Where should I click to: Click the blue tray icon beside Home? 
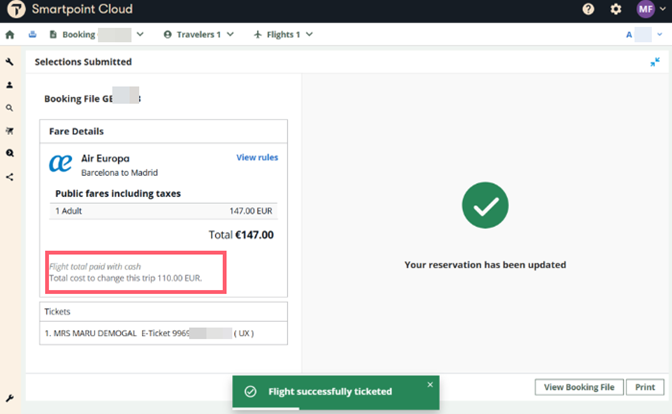[x=32, y=35]
